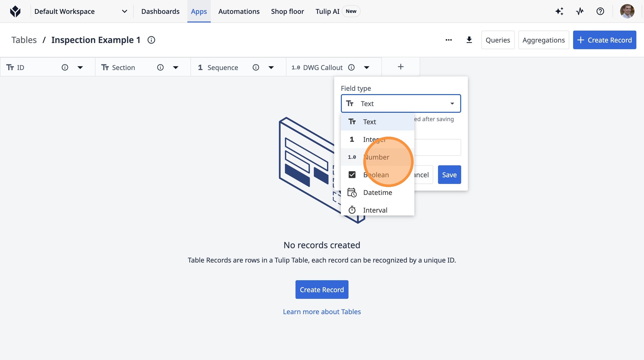644x360 pixels.
Task: Click the Tulip logo home icon
Action: click(x=15, y=11)
